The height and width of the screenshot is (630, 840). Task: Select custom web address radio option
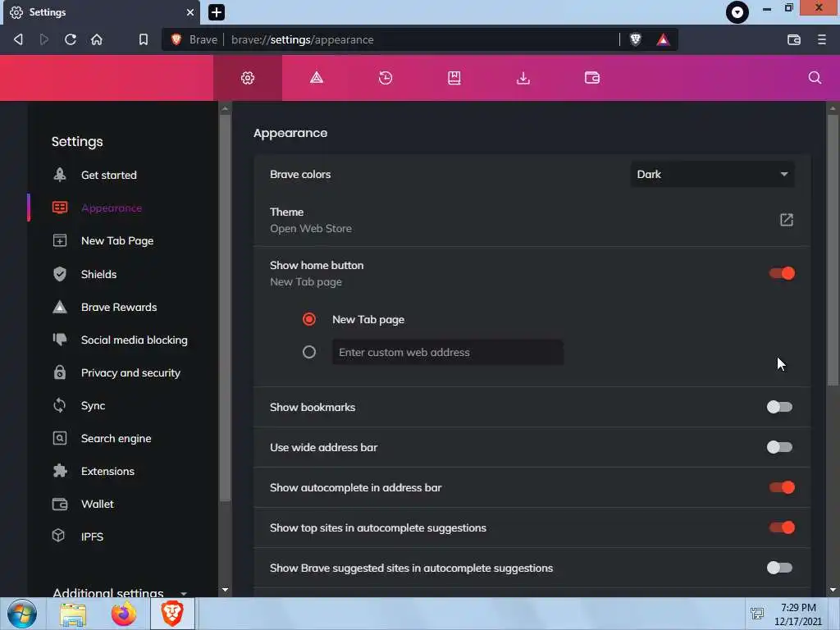coord(309,353)
